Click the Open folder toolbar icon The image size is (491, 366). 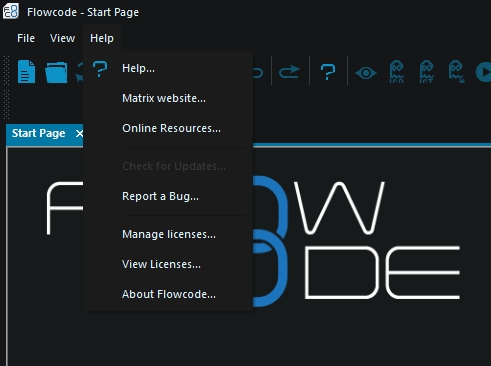[56, 72]
